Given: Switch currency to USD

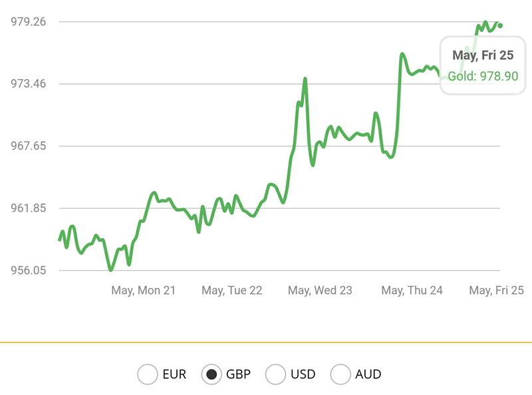Looking at the screenshot, I should [x=275, y=374].
